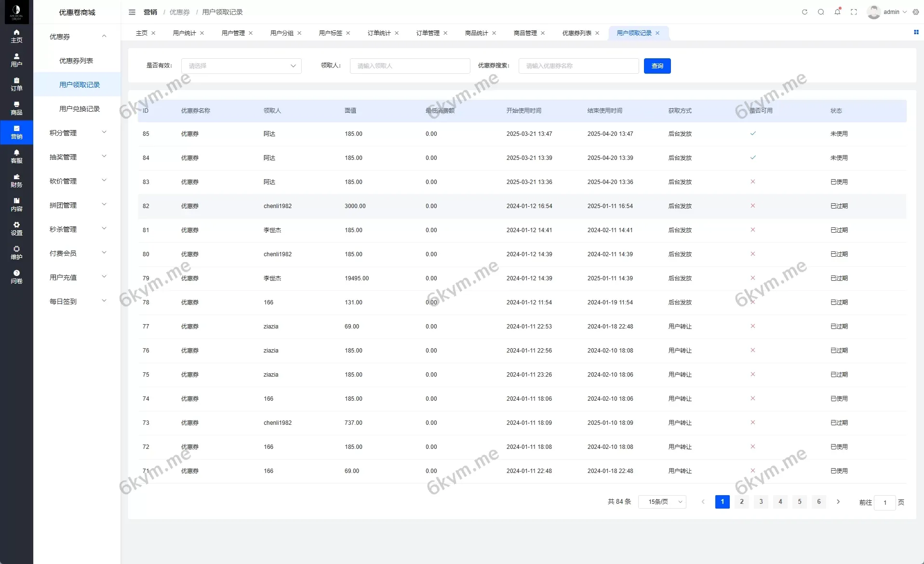The height and width of the screenshot is (564, 924).
Task: Open the 15条/页 page size dropdown
Action: pos(662,502)
